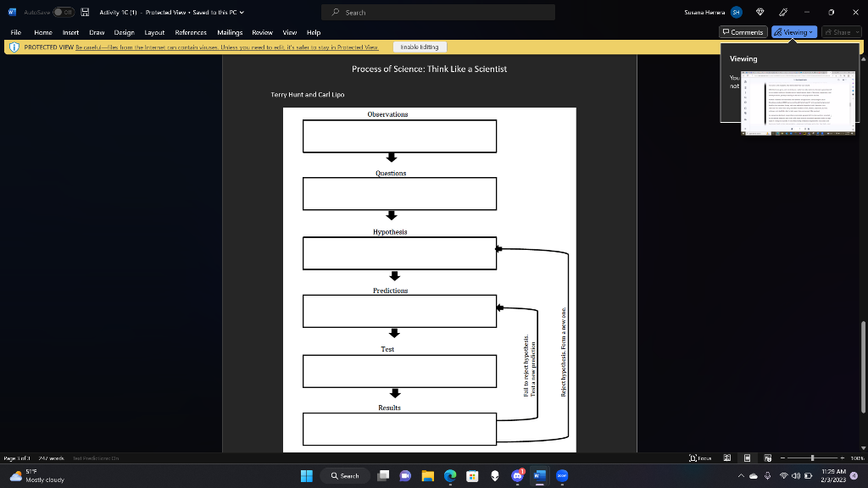Click the Save disk icon

click(x=86, y=12)
